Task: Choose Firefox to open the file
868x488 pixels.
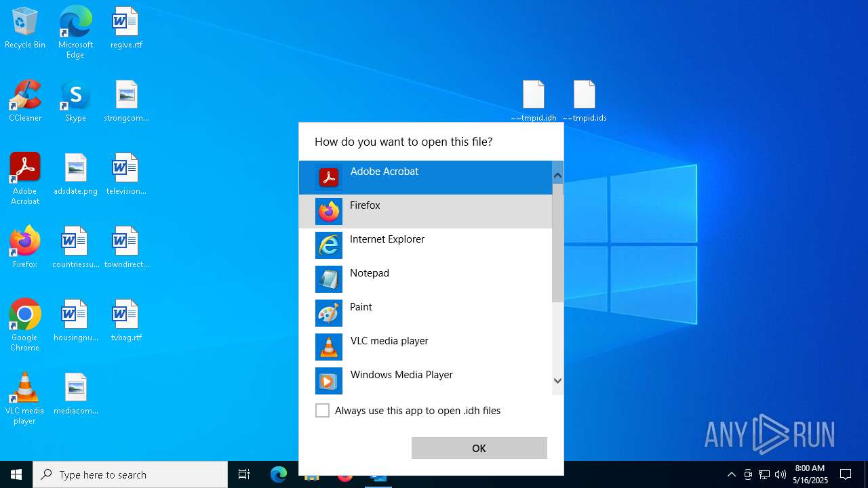Action: click(425, 211)
